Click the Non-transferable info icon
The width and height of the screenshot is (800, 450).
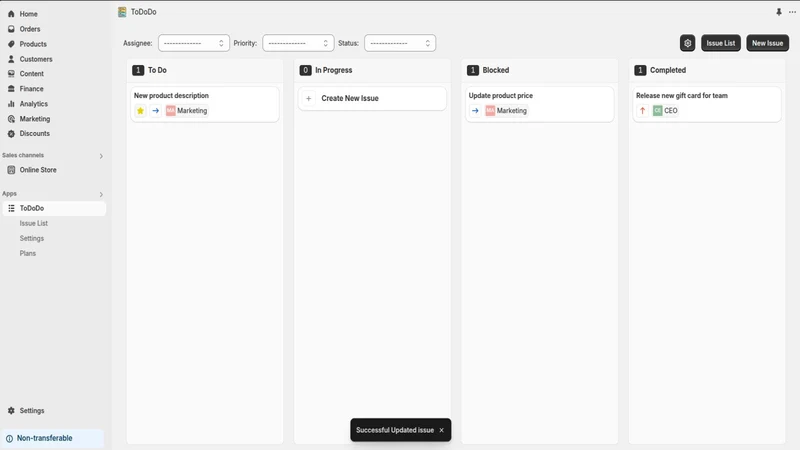pyautogui.click(x=9, y=438)
